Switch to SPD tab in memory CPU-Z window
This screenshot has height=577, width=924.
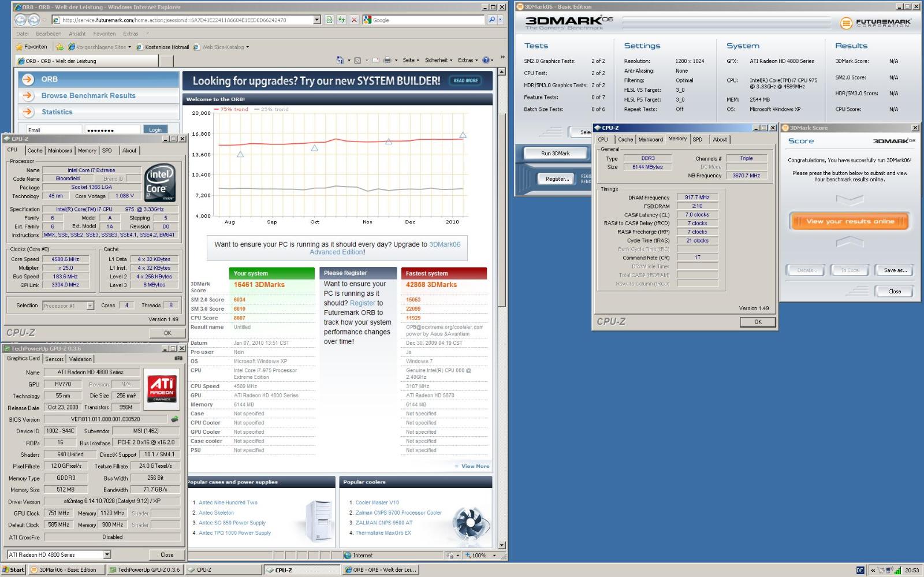[x=698, y=139]
